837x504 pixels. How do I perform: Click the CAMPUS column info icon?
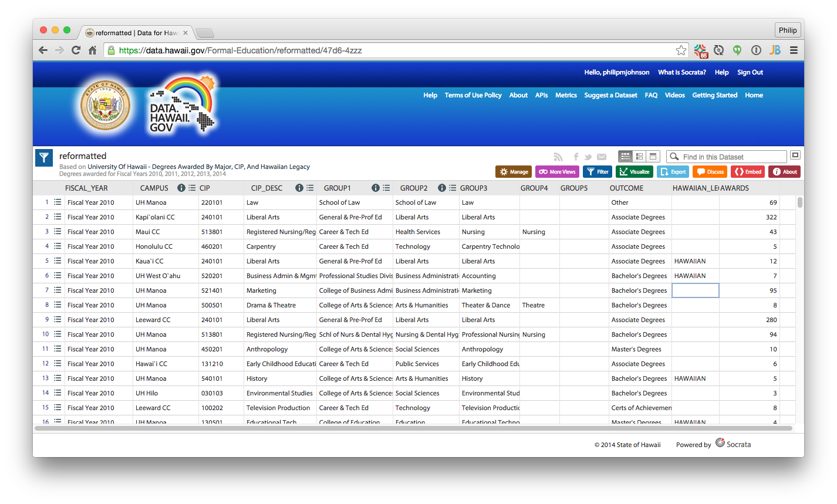tap(181, 188)
